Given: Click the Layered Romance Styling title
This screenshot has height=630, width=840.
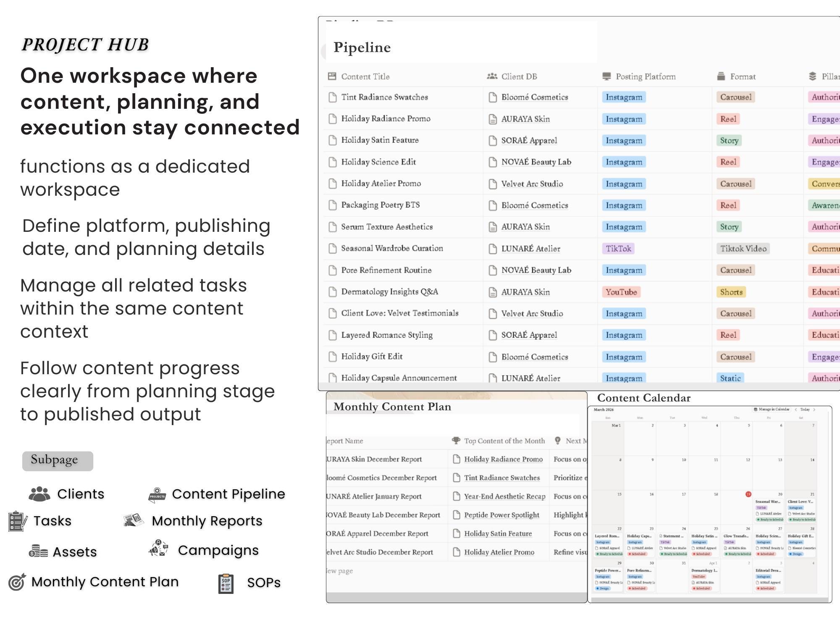Looking at the screenshot, I should 387,335.
